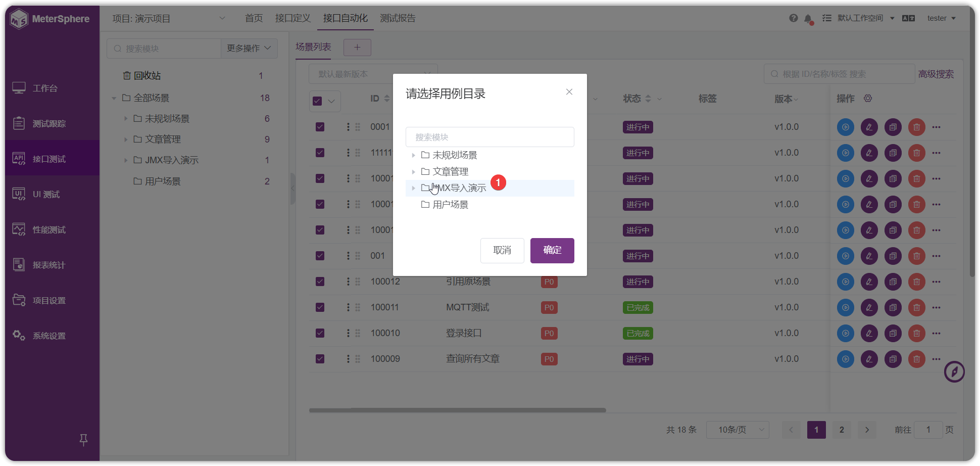Toggle the checkbox for row 100009
Screen dimensions: 980x466
coord(320,359)
